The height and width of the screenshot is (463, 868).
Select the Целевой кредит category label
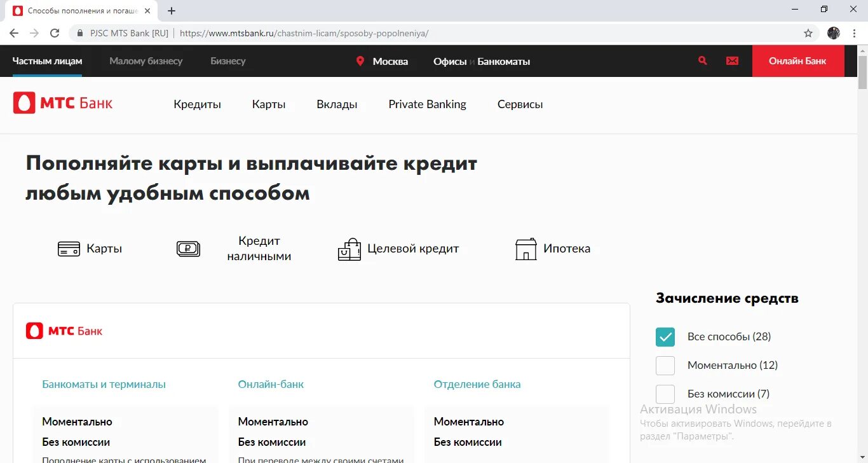413,249
